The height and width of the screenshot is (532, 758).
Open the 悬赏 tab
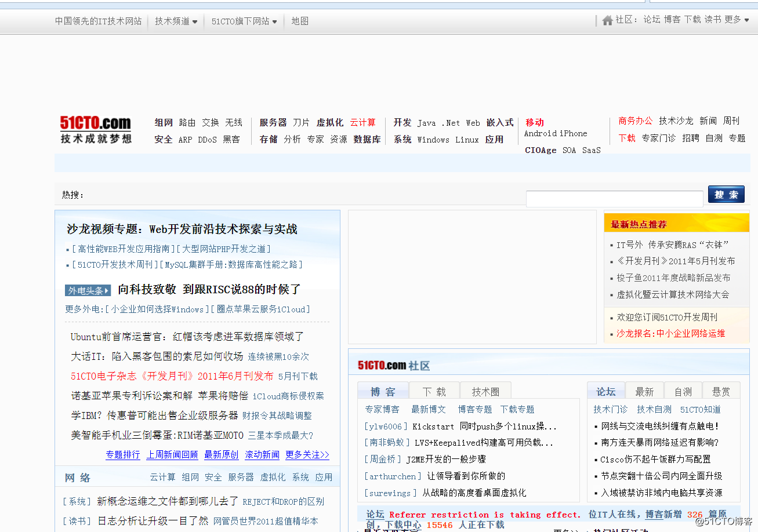(x=721, y=392)
